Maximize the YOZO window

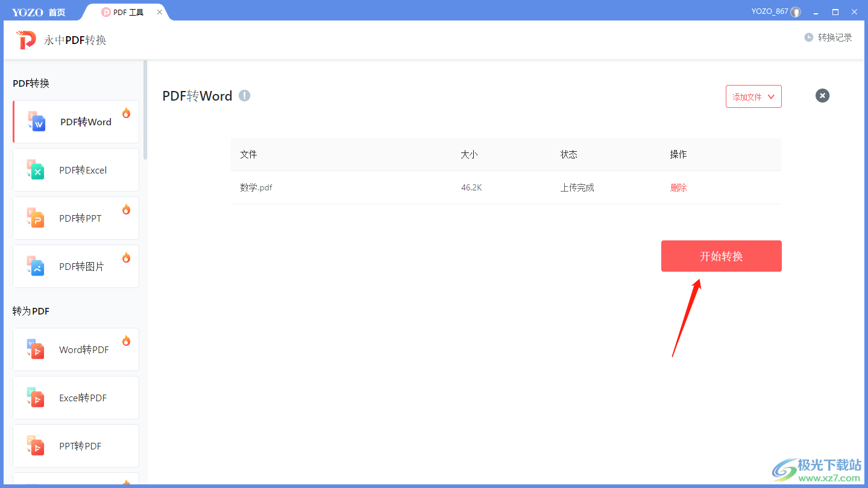point(835,12)
